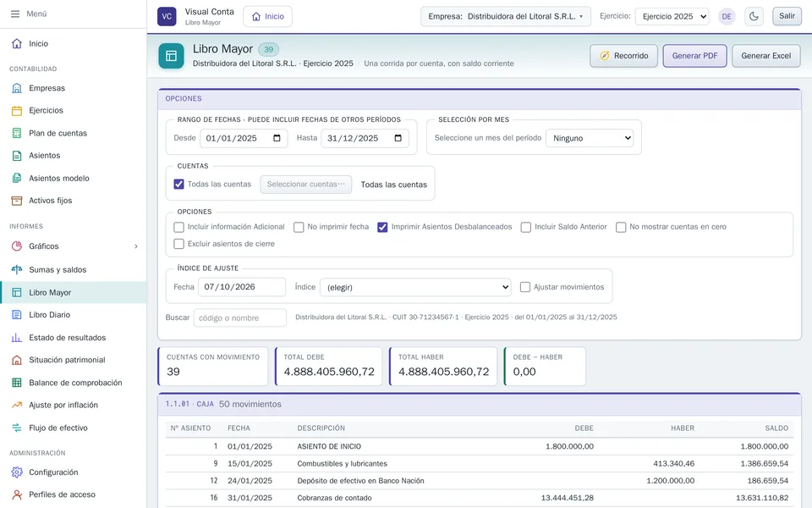This screenshot has width=812, height=508.
Task: Expand the Gráficos submenu chevron
Action: click(136, 246)
